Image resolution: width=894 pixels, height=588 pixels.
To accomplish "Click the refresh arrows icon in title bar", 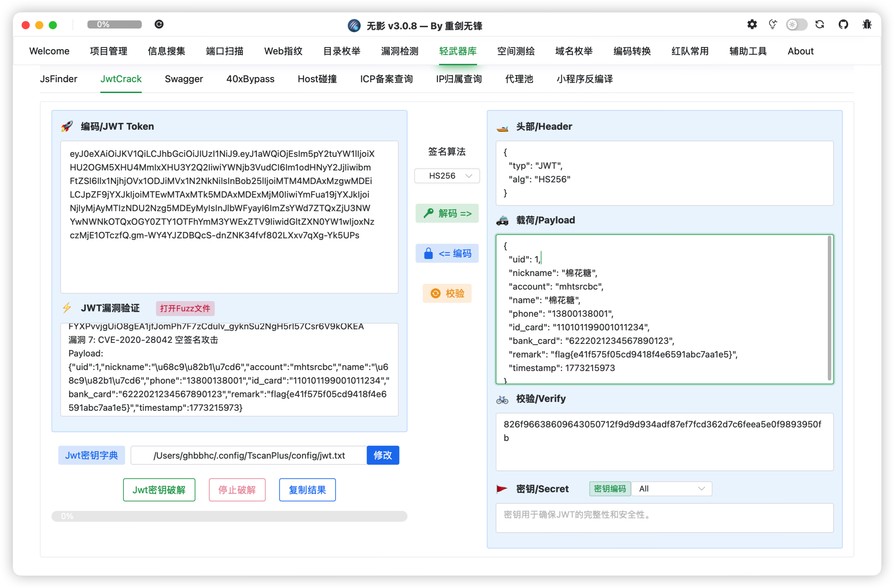I will (820, 25).
